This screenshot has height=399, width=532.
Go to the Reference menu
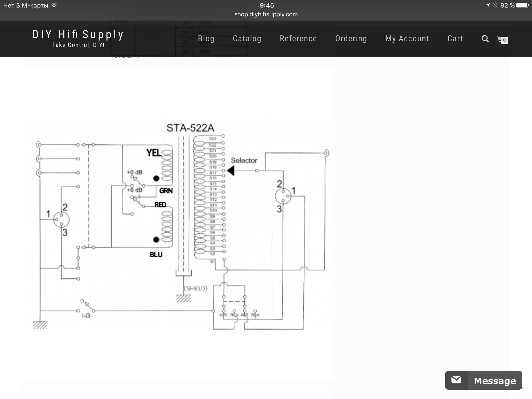pyautogui.click(x=298, y=39)
